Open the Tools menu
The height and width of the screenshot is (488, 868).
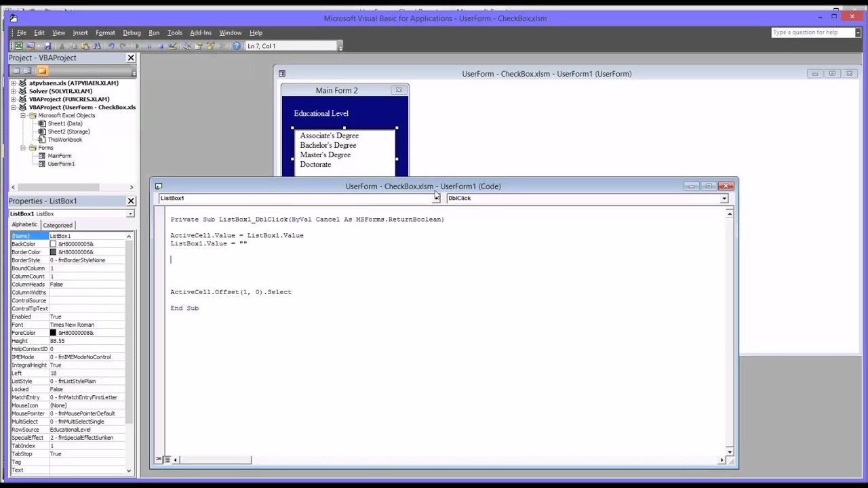pos(174,33)
